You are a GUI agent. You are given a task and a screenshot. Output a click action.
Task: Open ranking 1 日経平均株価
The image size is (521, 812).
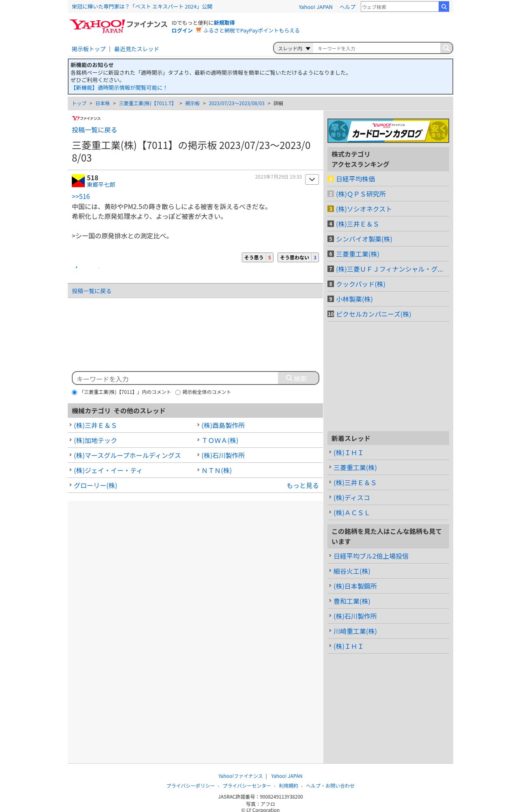pos(355,179)
